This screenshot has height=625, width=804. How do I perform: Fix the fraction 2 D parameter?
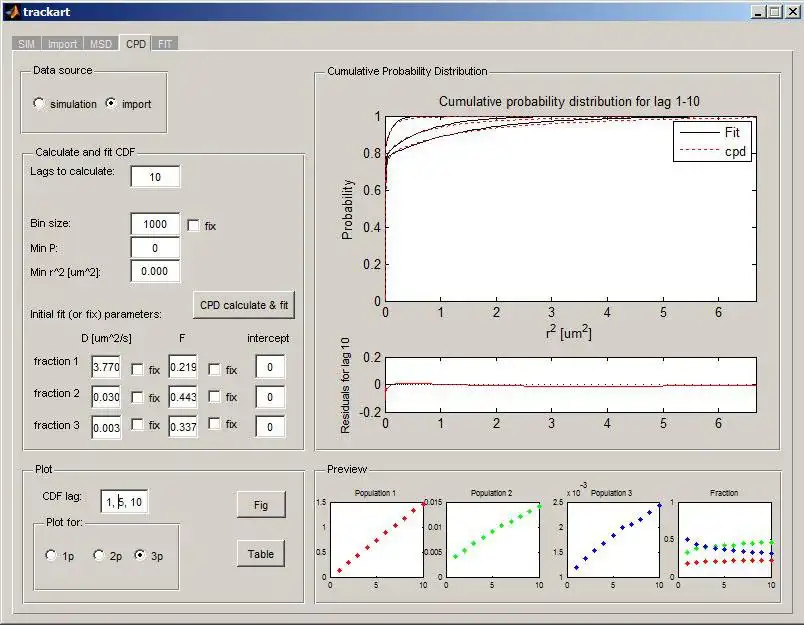137,397
